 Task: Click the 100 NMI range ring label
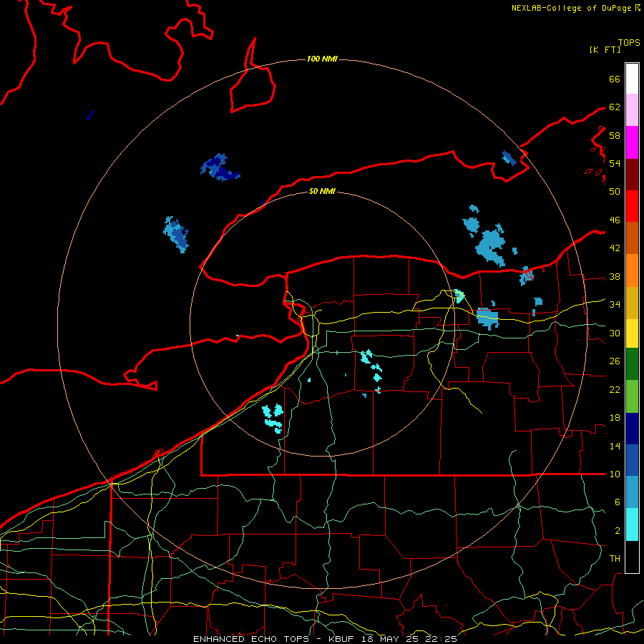tap(322, 59)
